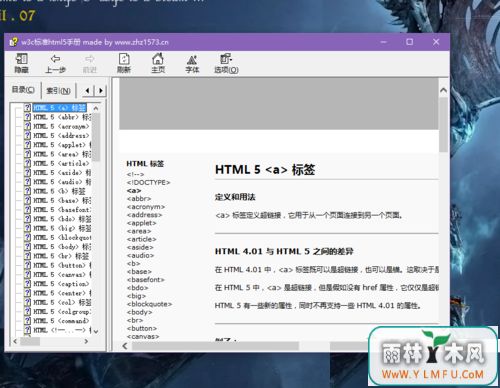Screen dimensions: 500x388
Task: Select tree item HTML 5 <canvas>
Action: click(x=62, y=275)
